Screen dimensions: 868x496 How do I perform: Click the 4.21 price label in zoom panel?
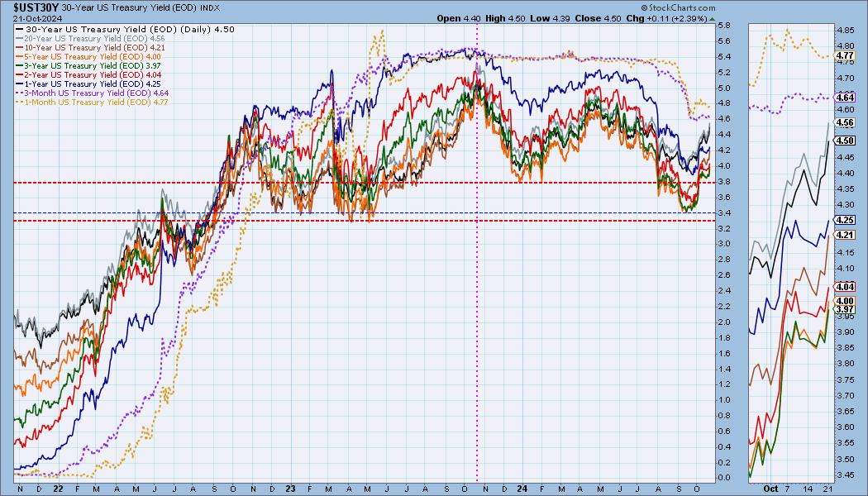click(845, 235)
